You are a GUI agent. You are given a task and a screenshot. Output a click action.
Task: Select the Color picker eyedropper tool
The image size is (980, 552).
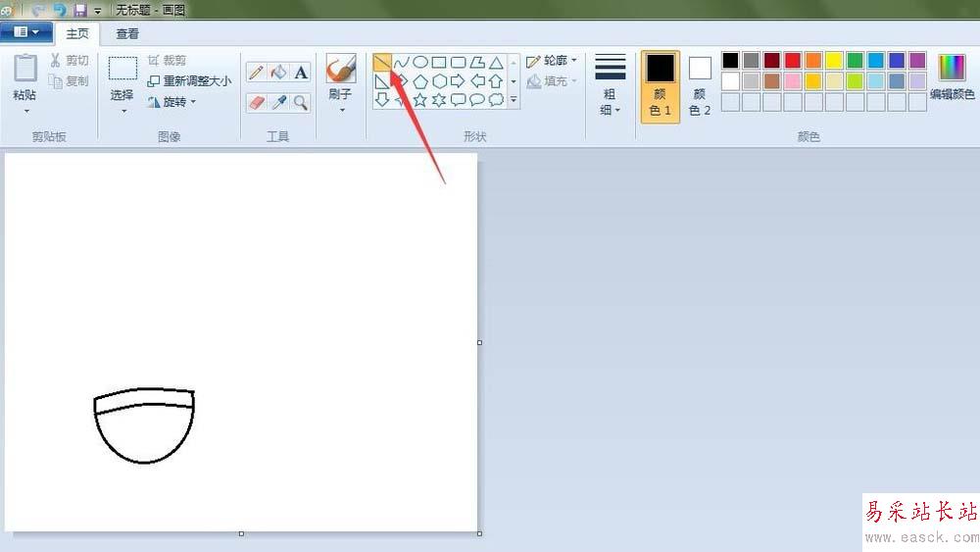278,103
